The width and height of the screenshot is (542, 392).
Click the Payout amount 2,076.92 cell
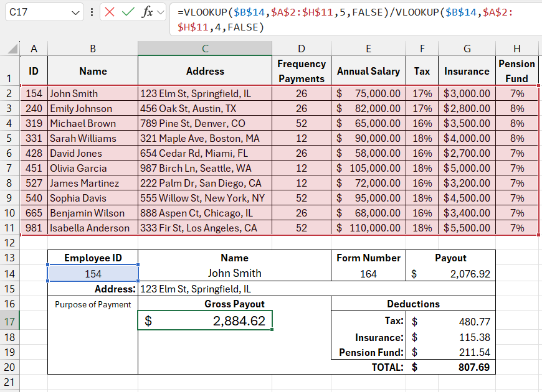point(450,274)
